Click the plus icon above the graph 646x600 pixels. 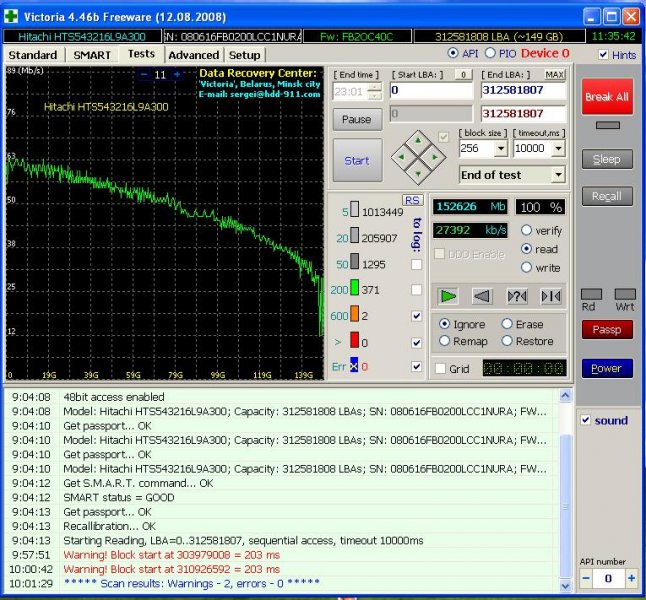click(x=178, y=75)
